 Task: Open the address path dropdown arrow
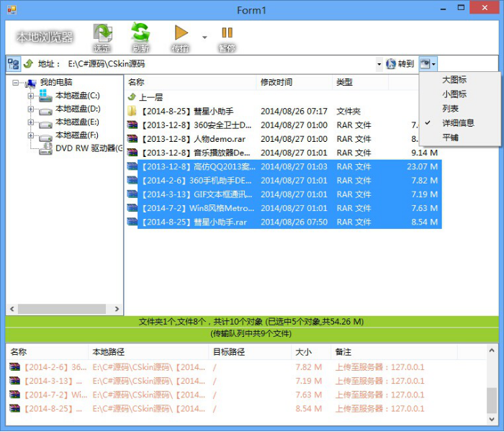coord(379,64)
